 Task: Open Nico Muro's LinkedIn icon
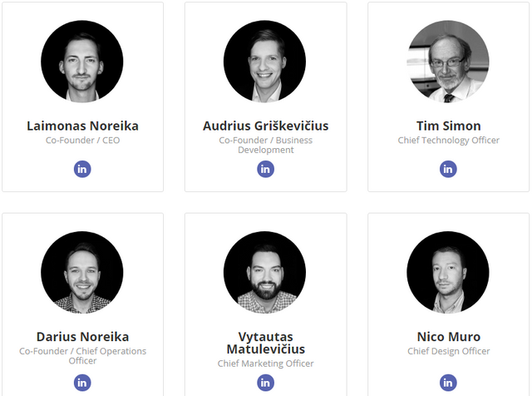pyautogui.click(x=448, y=383)
